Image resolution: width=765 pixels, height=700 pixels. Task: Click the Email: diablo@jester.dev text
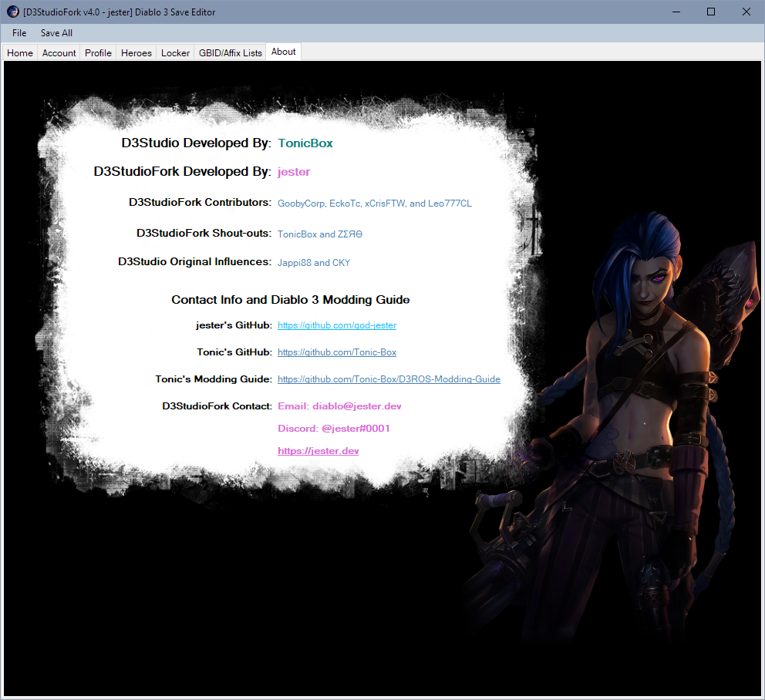[x=339, y=406]
